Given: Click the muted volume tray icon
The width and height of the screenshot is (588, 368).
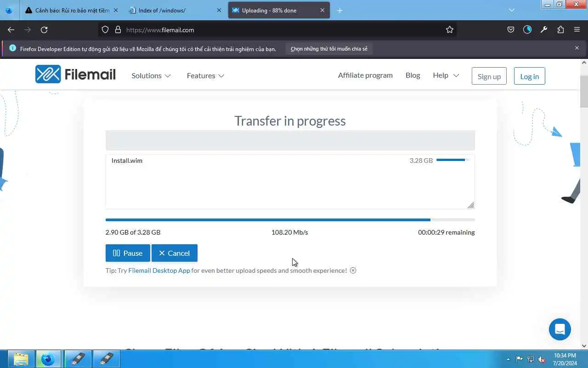Looking at the screenshot, I should click(x=542, y=359).
